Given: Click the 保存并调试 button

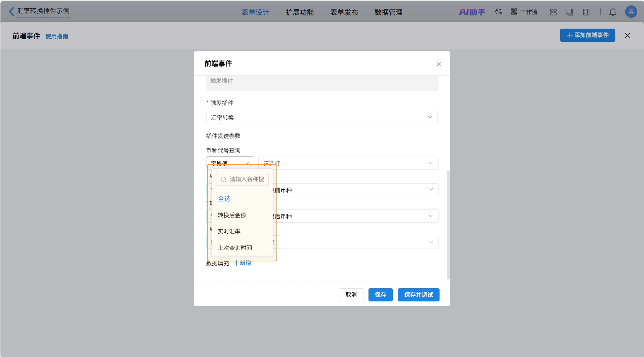Looking at the screenshot, I should coord(418,295).
